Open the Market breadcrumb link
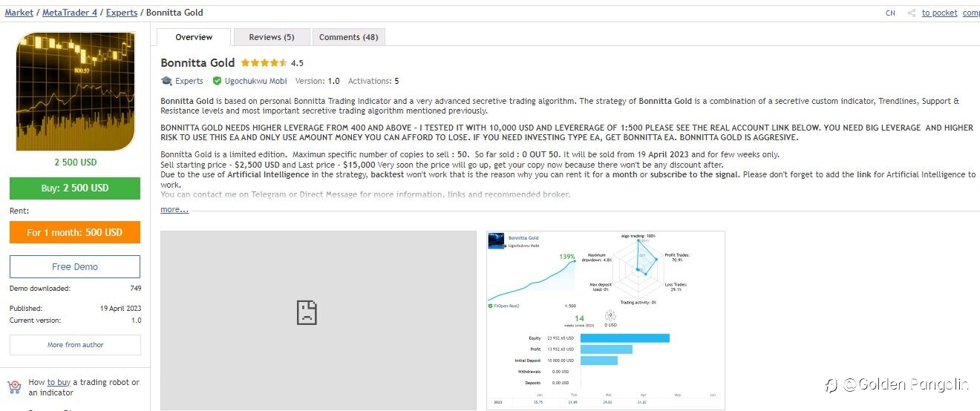This screenshot has width=980, height=411. pyautogui.click(x=19, y=13)
